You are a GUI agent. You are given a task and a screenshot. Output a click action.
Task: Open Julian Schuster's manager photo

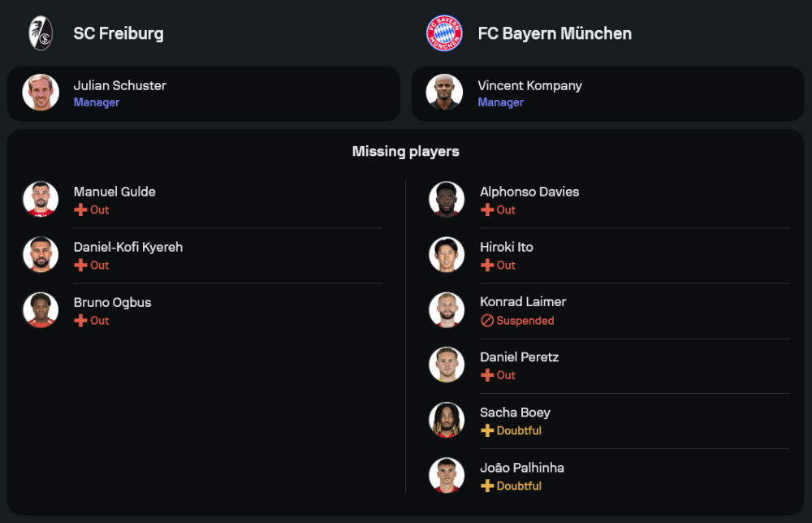coord(41,93)
